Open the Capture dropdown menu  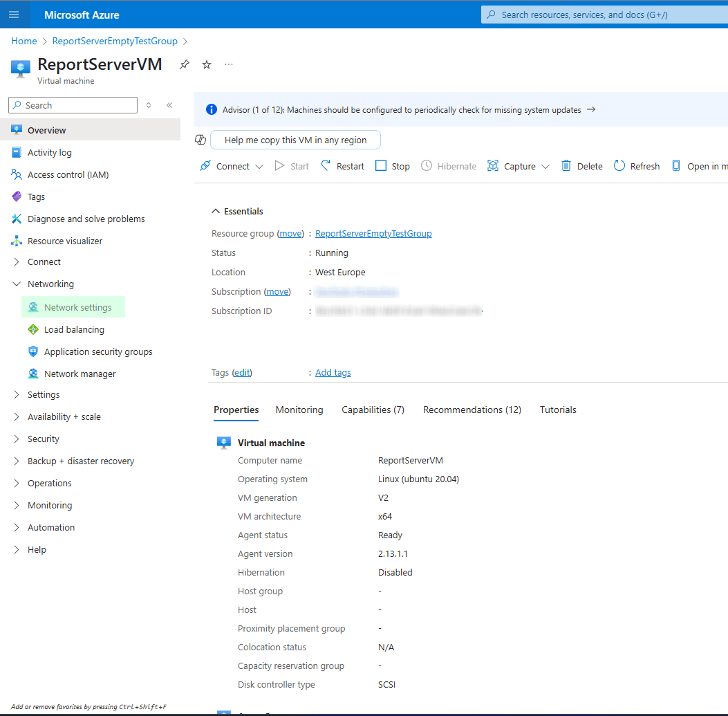tap(545, 167)
